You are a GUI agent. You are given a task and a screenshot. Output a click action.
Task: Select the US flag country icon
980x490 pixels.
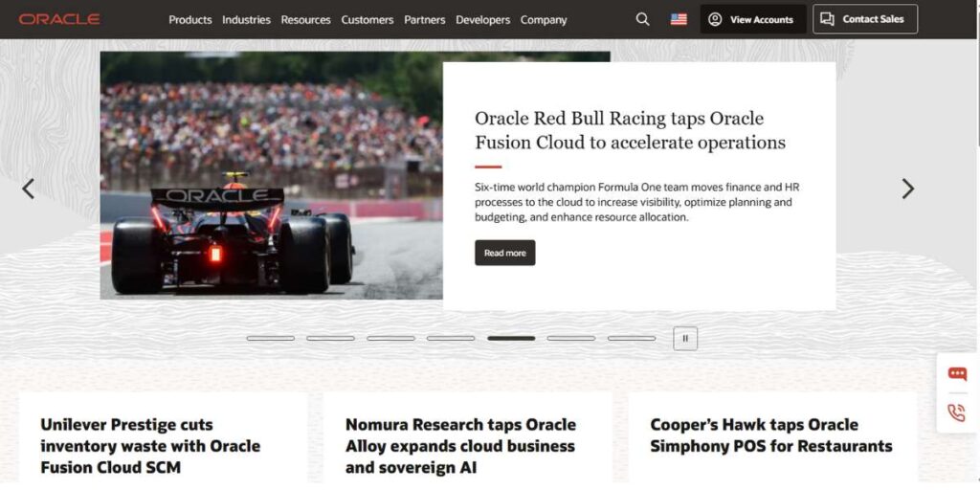(x=679, y=19)
